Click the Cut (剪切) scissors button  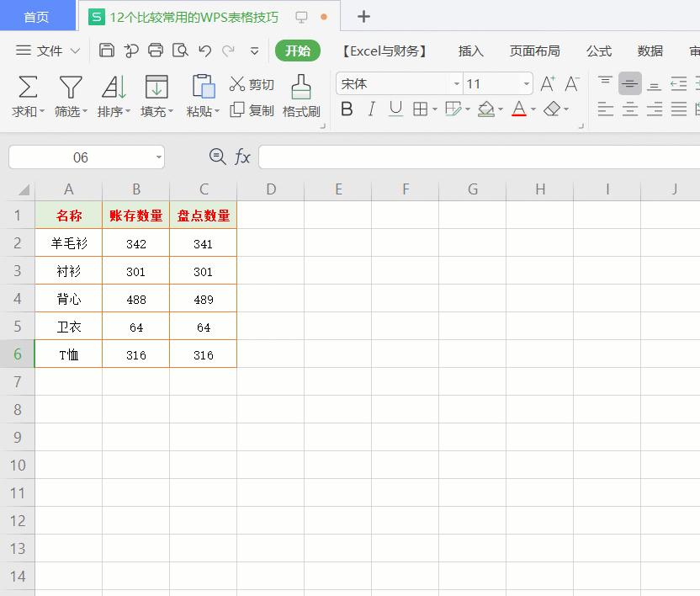(x=252, y=84)
